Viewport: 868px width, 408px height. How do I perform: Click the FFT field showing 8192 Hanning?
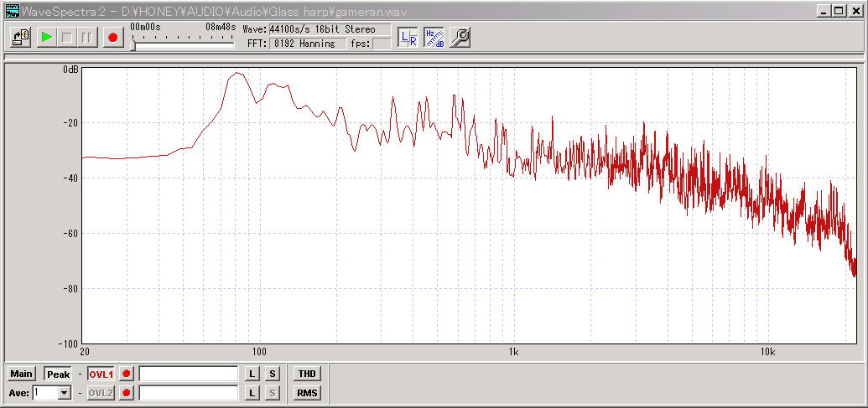point(308,44)
